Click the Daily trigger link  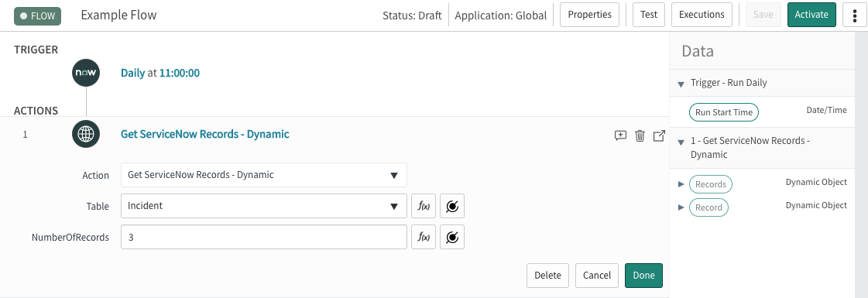[133, 73]
